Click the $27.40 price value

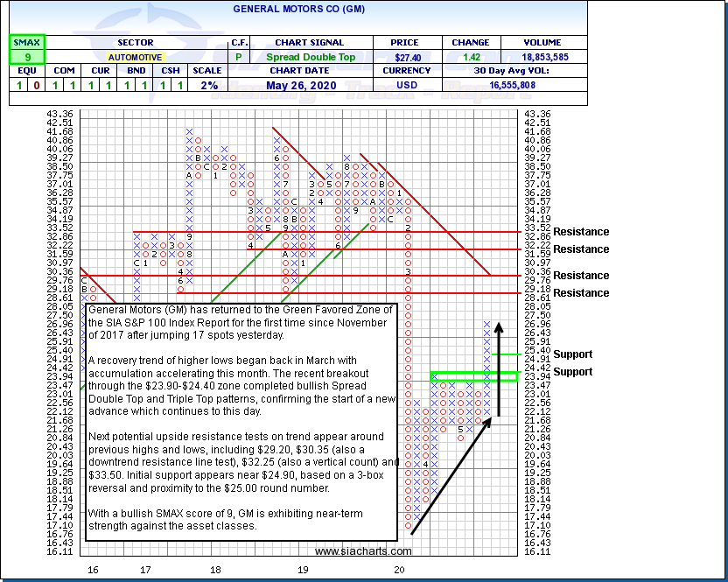[x=404, y=57]
